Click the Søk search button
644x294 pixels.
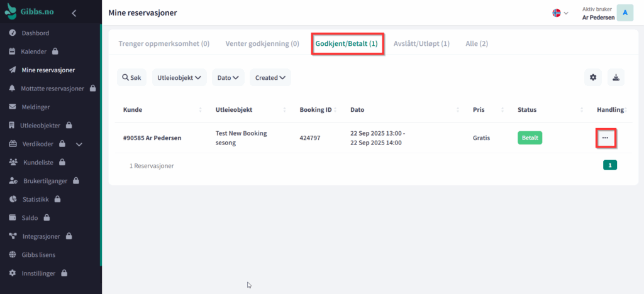[x=131, y=78]
